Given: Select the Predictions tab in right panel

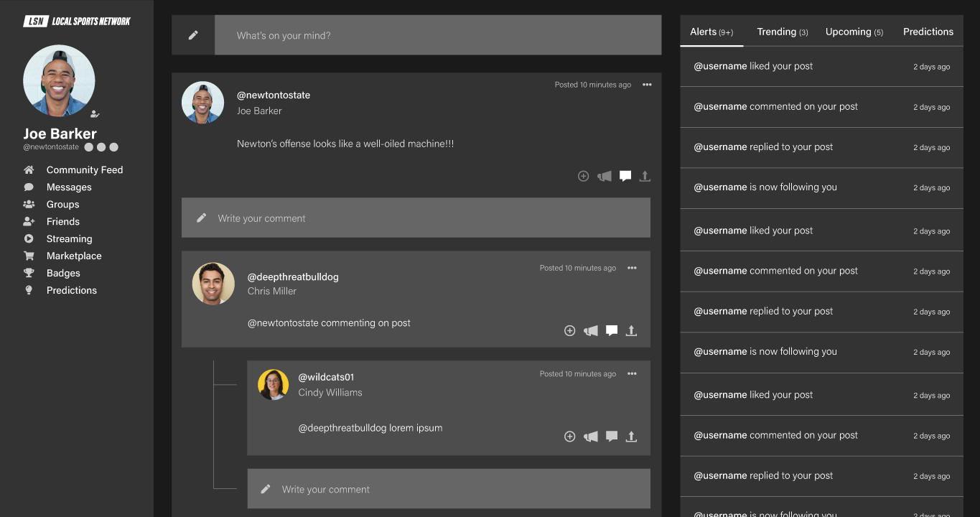Looking at the screenshot, I should click(x=928, y=32).
